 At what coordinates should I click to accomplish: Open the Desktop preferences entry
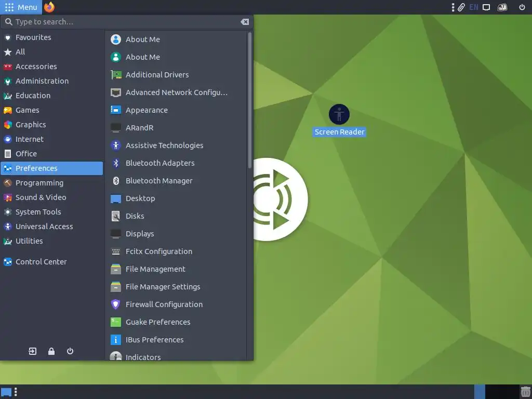pyautogui.click(x=177, y=198)
